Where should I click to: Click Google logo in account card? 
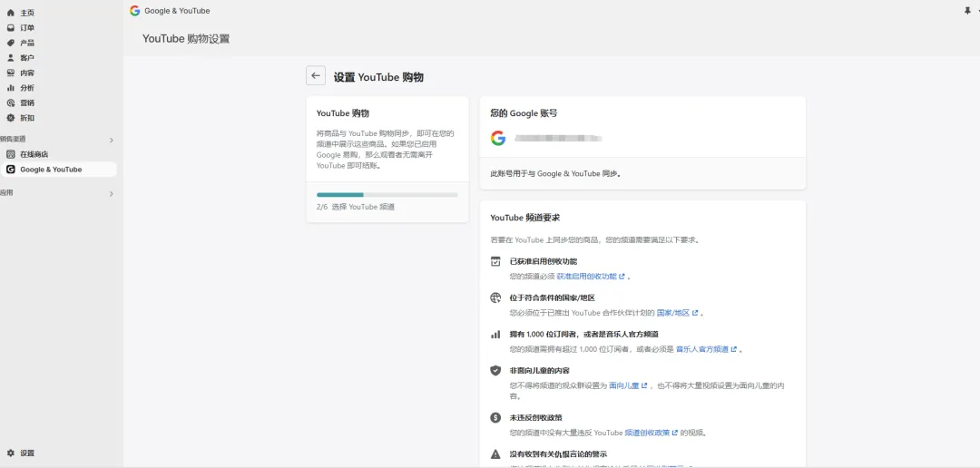tap(498, 138)
